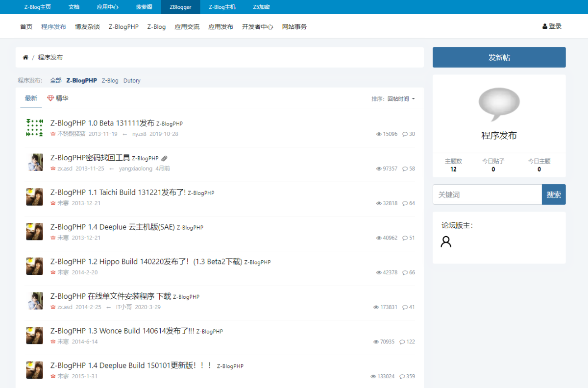Click avatar beside 1.2 Hippo Build post
This screenshot has width=588, height=388.
(35, 267)
